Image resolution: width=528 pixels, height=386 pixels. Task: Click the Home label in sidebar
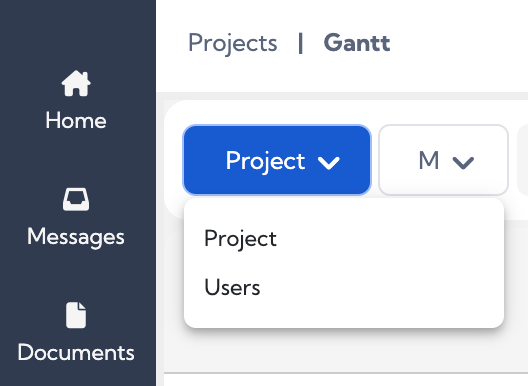(76, 121)
